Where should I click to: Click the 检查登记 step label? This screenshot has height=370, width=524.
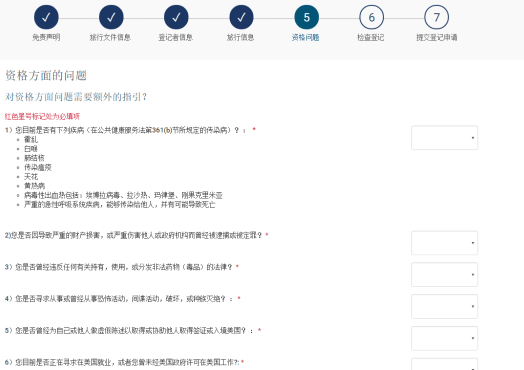click(x=371, y=37)
